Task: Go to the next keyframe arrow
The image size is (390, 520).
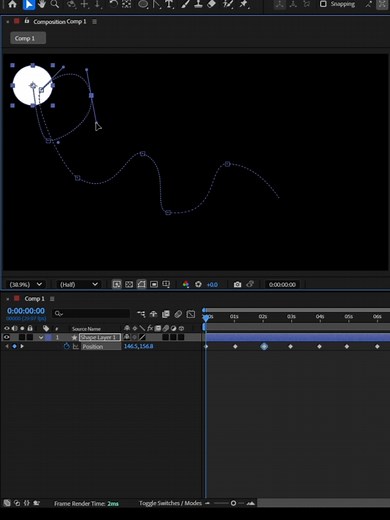Action: [22, 346]
